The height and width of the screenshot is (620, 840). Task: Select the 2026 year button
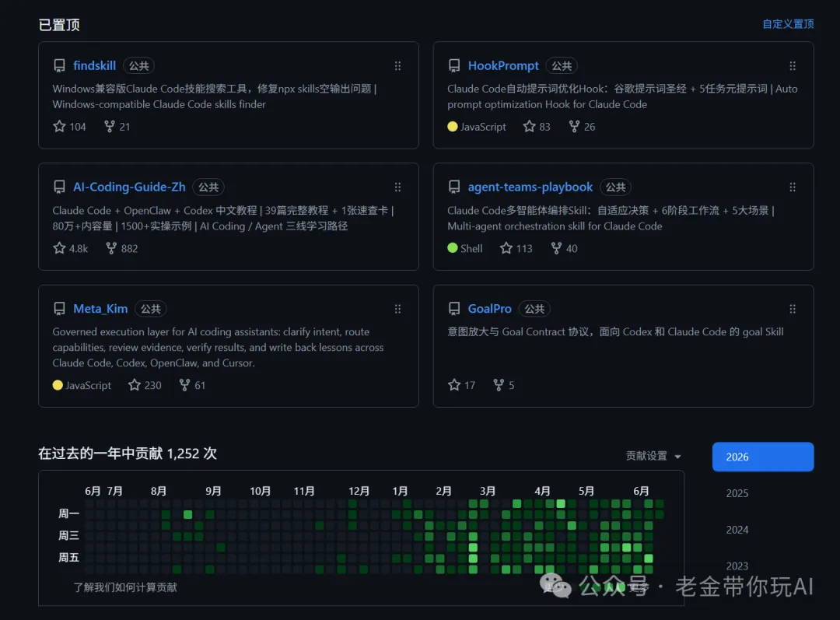click(763, 457)
